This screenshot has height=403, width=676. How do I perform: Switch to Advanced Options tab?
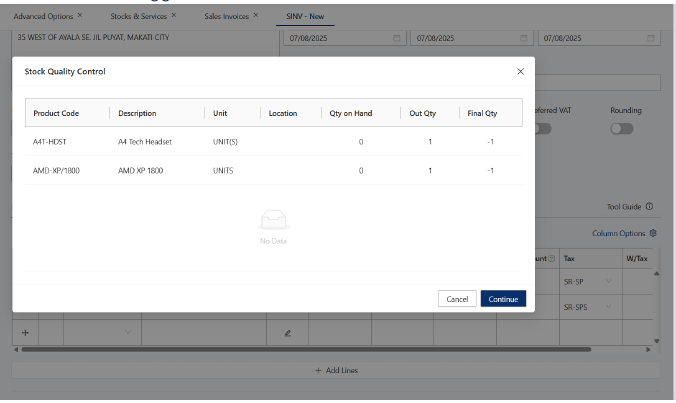tap(43, 16)
